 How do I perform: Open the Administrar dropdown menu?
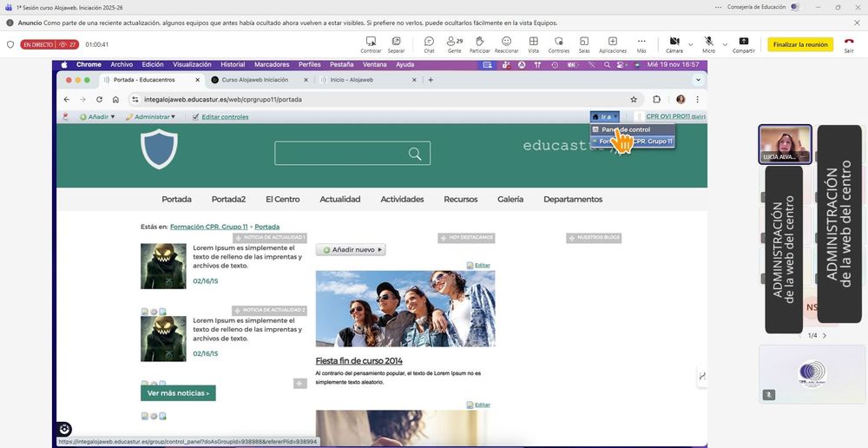[150, 117]
